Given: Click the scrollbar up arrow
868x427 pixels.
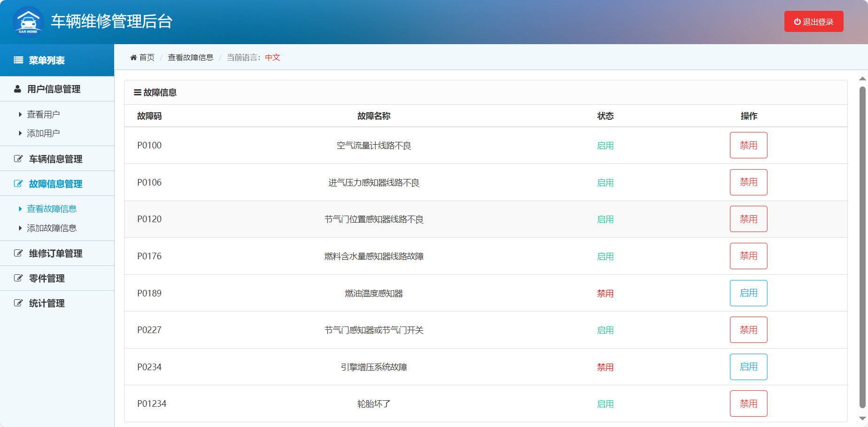Looking at the screenshot, I should [x=862, y=79].
